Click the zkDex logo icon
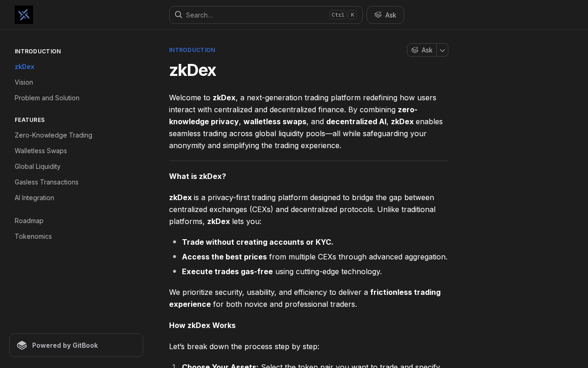Screen dimensions: 588x368 coord(24,15)
